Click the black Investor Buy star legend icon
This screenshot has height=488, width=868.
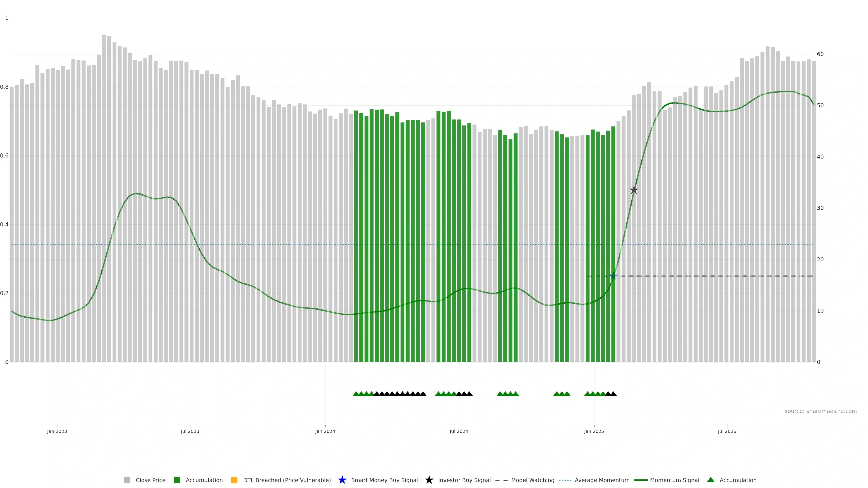pyautogui.click(x=429, y=480)
